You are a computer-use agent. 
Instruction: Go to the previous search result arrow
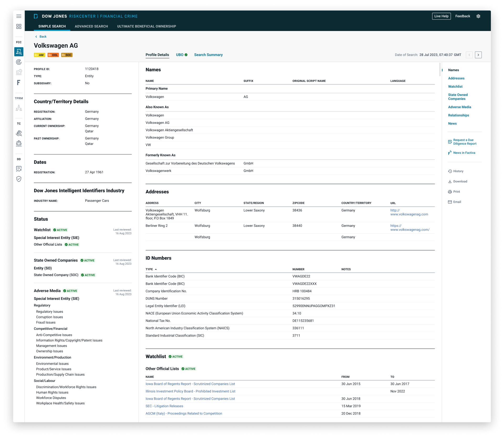(469, 55)
